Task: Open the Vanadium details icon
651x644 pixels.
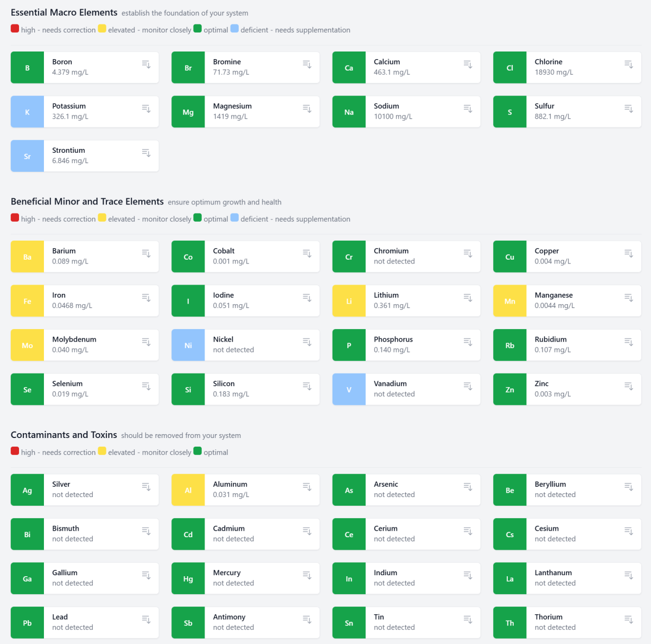Action: coord(468,387)
